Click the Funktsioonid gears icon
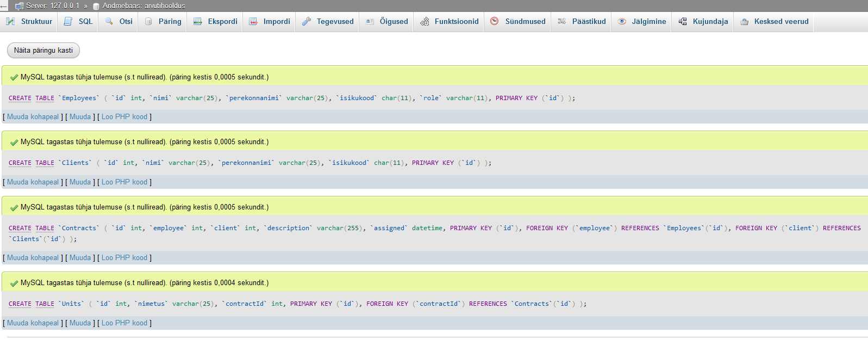The image size is (868, 345). tap(424, 21)
